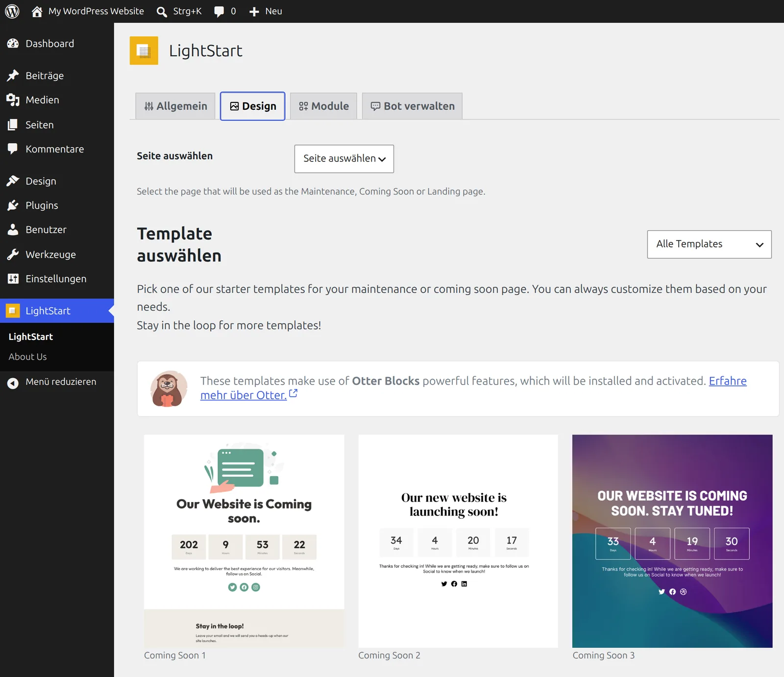Click the Design paintbrush icon in sidebar
The image size is (784, 677).
[x=13, y=181]
